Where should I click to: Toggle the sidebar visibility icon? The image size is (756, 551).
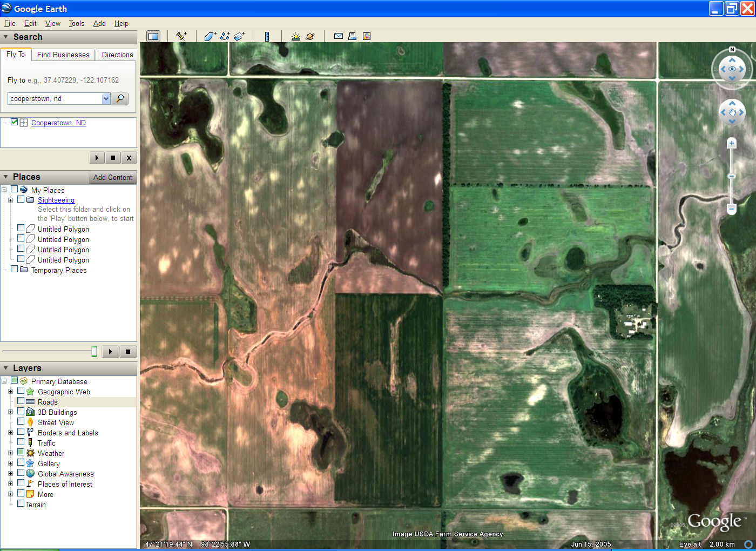pyautogui.click(x=153, y=36)
